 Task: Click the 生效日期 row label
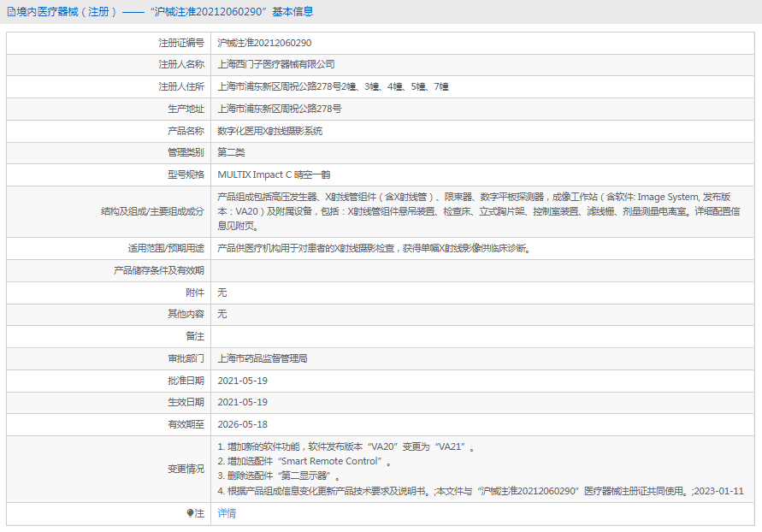(186, 402)
